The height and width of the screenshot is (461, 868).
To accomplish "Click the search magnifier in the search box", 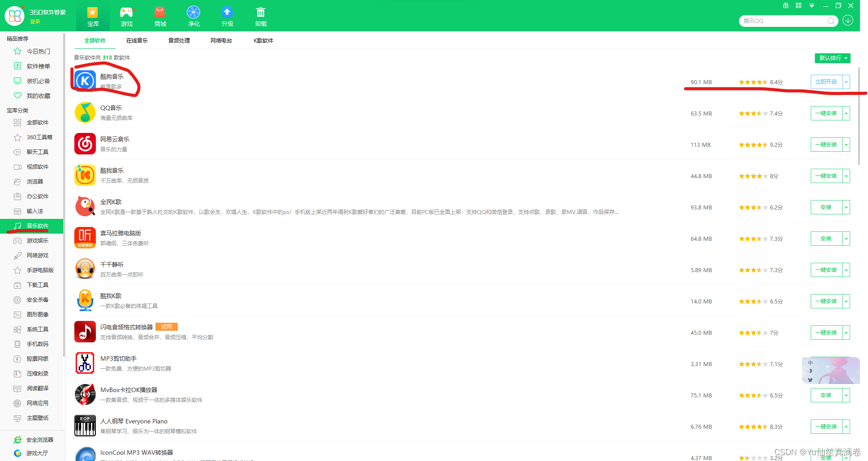I will [x=831, y=21].
